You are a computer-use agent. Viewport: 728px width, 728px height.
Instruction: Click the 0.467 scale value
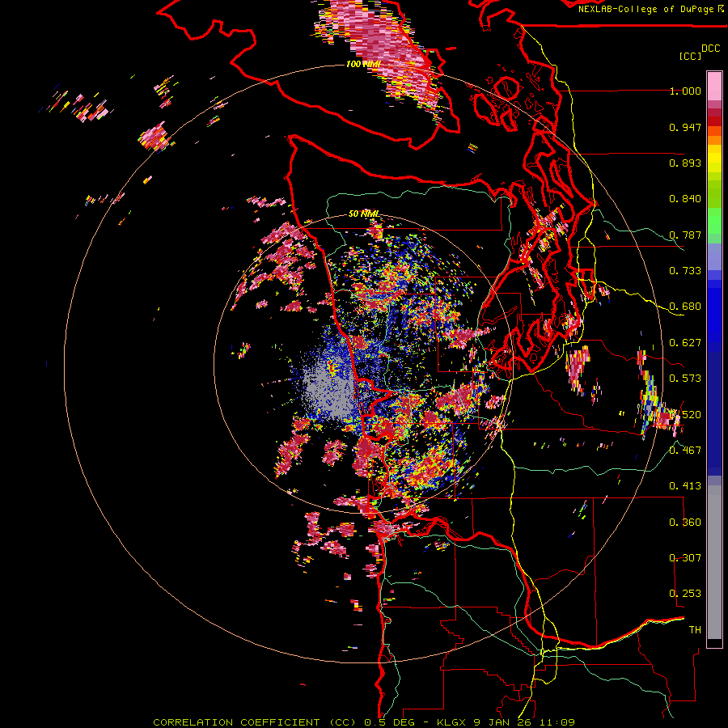pyautogui.click(x=685, y=450)
